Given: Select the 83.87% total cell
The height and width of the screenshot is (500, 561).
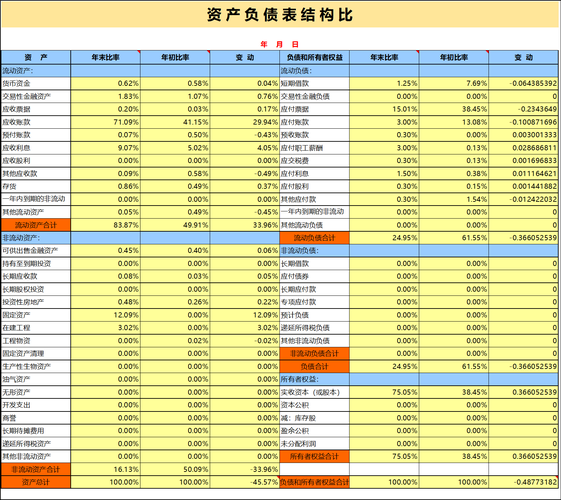Looking at the screenshot, I should coord(106,225).
